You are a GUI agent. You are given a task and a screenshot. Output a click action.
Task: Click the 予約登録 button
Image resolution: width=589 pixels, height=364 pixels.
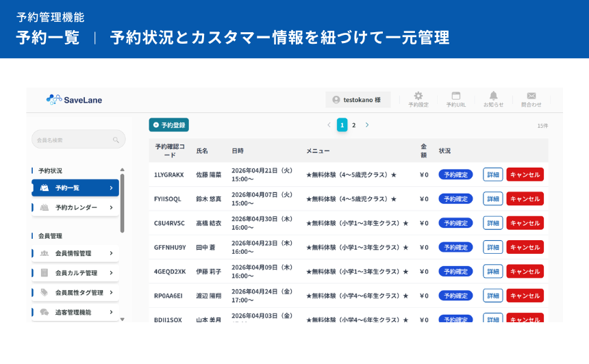(x=169, y=125)
